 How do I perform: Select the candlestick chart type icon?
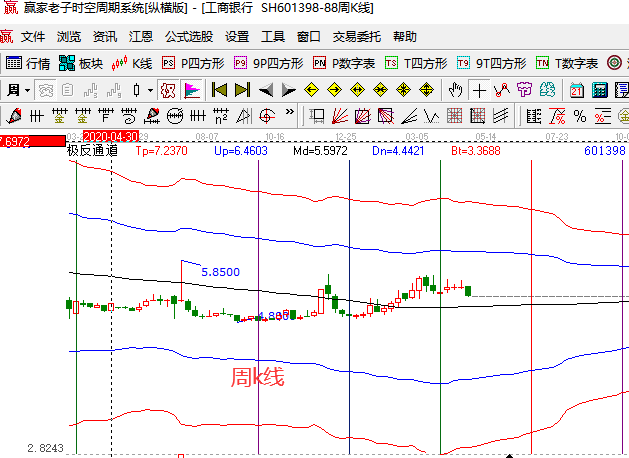136,90
